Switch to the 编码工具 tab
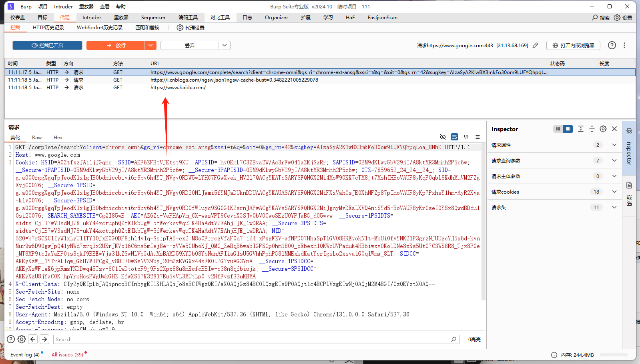This screenshot has height=364, width=640. click(188, 18)
